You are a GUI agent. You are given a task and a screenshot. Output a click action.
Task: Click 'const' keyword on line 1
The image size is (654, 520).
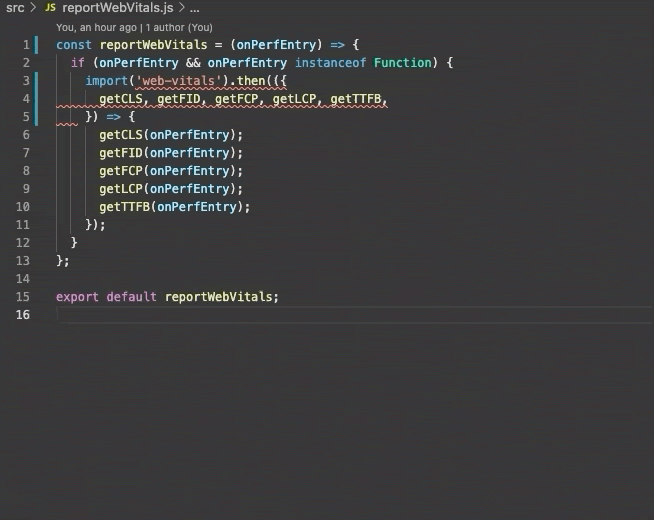point(74,45)
